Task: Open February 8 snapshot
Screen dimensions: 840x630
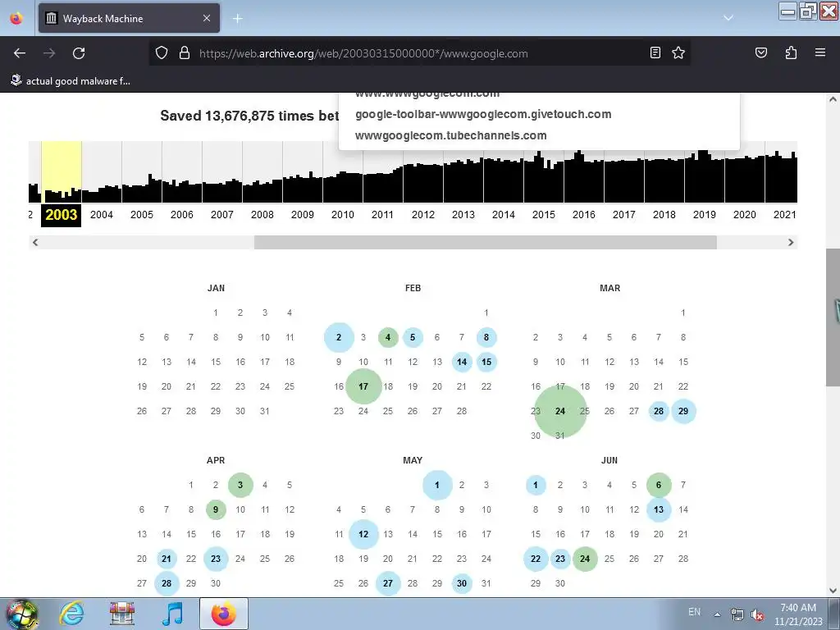Action: [486, 337]
